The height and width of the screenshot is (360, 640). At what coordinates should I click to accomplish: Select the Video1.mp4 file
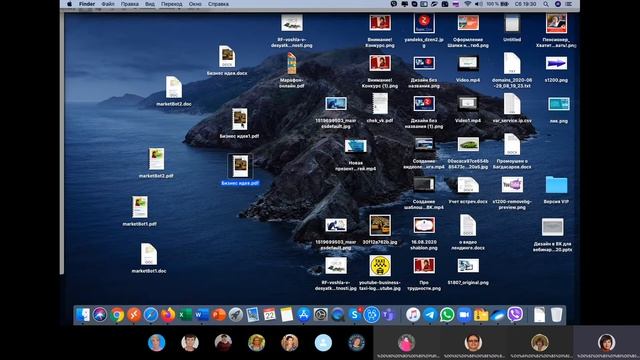tap(468, 110)
